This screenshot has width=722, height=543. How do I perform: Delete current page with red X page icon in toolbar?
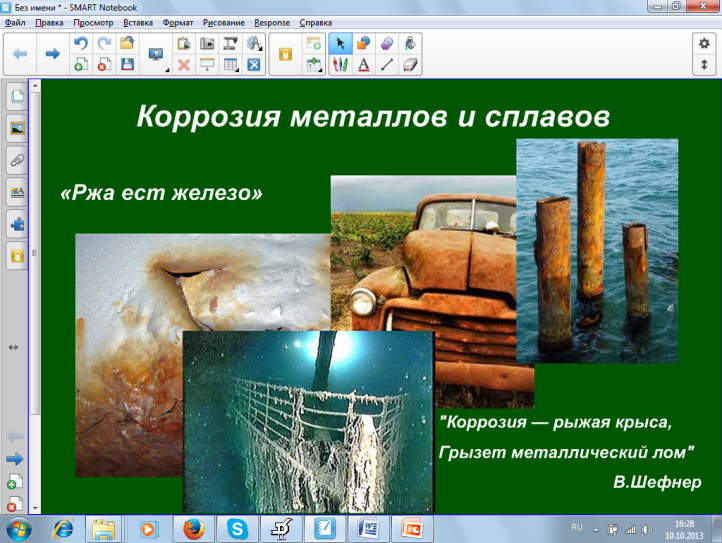pos(105,64)
